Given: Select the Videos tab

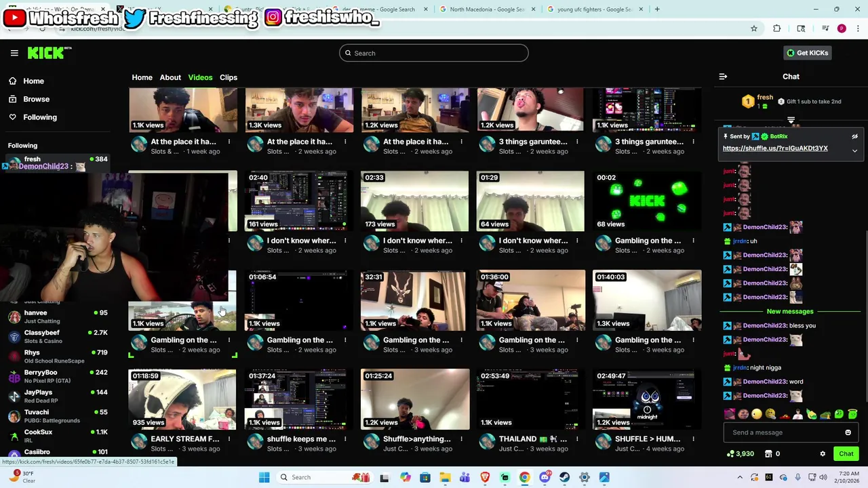Looking at the screenshot, I should (200, 77).
